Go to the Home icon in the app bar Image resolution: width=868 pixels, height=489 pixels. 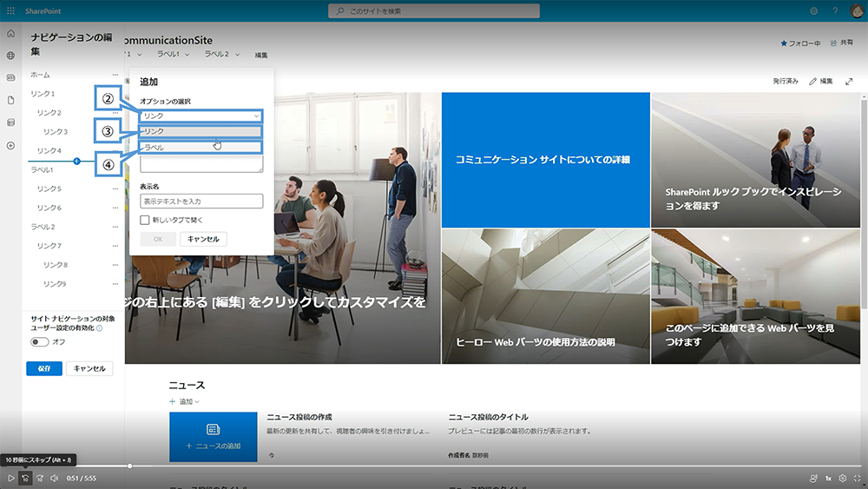click(10, 34)
